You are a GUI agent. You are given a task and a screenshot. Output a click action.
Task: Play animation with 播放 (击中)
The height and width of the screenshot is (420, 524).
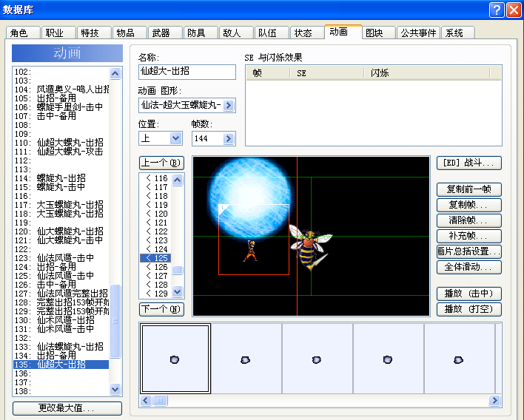tap(468, 294)
